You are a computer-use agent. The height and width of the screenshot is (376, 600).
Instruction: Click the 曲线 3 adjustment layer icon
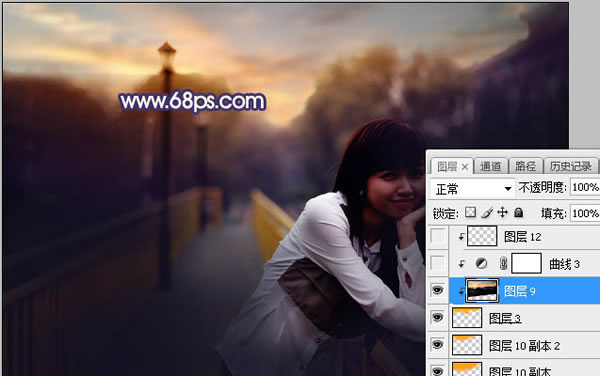[x=481, y=263]
